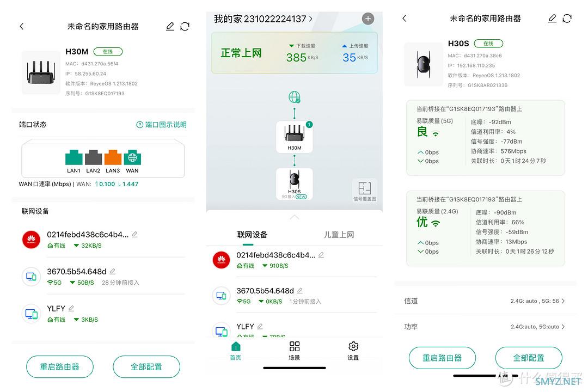Tap the WAN口速率 speed readout

(78, 184)
